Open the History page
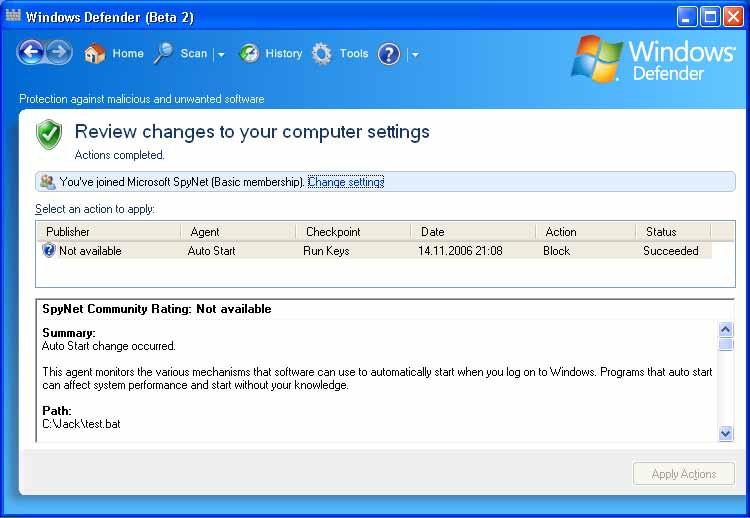Screen dimensions: 750x518 coord(284,54)
